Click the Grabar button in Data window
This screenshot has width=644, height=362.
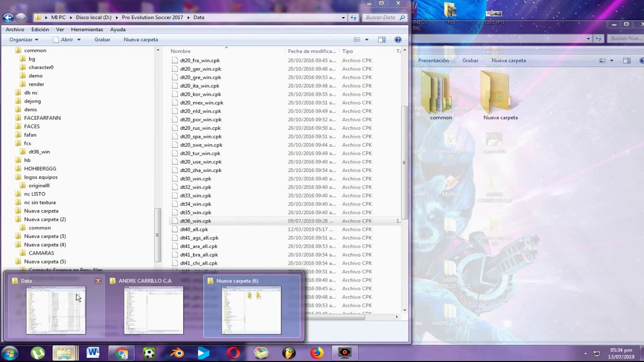click(x=102, y=40)
